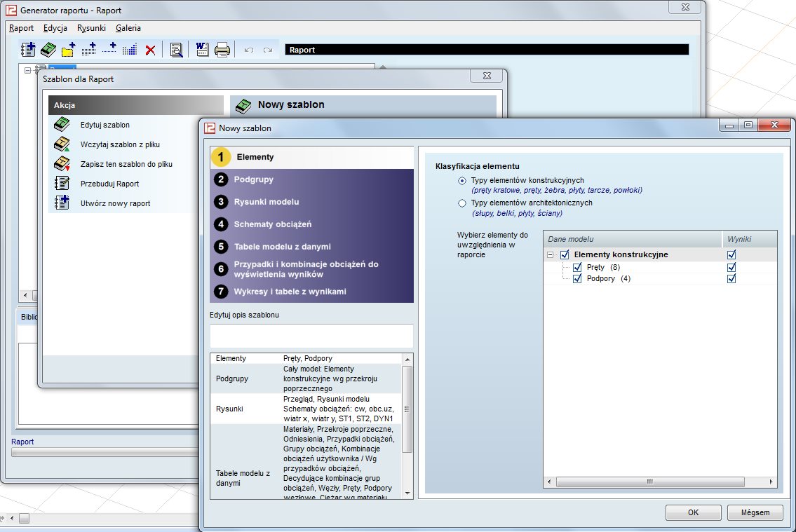This screenshot has width=796, height=532.
Task: Toggle the Podpory results checkbox in Wyniki column
Action: 731,279
